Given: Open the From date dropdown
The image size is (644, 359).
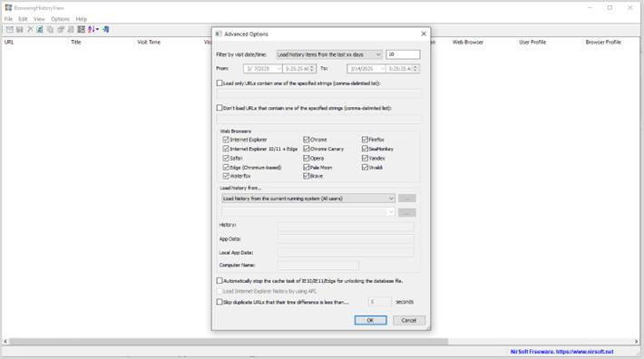Looking at the screenshot, I should [x=278, y=69].
